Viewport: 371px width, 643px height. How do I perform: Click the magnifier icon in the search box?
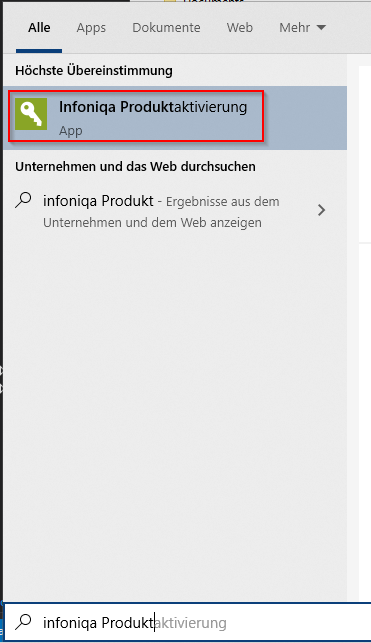(x=23, y=622)
